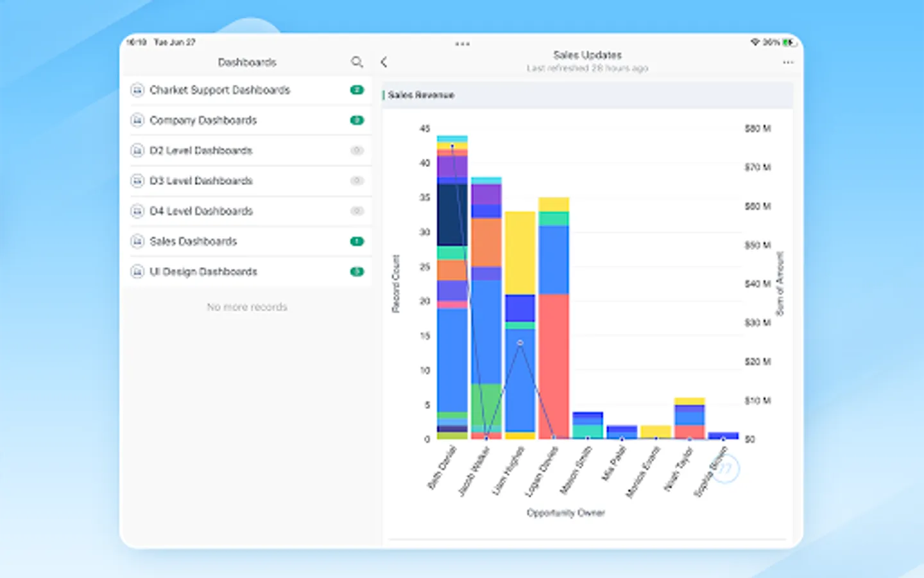Click the folder icon beside UI Design Dashboards
This screenshot has width=924, height=578.
[137, 272]
